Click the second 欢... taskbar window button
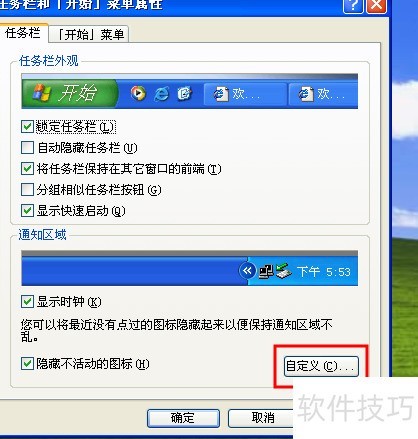 pyautogui.click(x=323, y=94)
